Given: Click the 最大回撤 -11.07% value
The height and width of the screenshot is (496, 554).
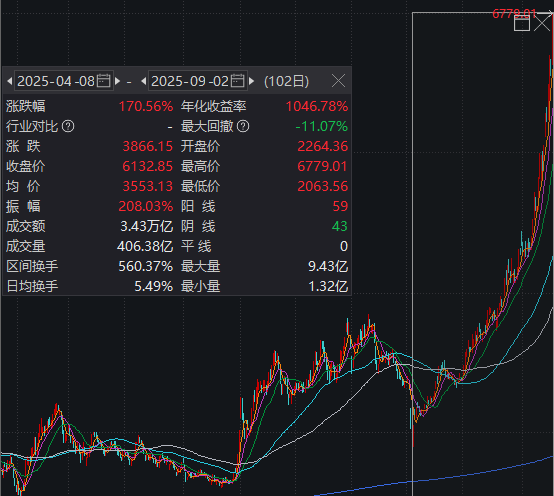Looking at the screenshot, I should 322,126.
